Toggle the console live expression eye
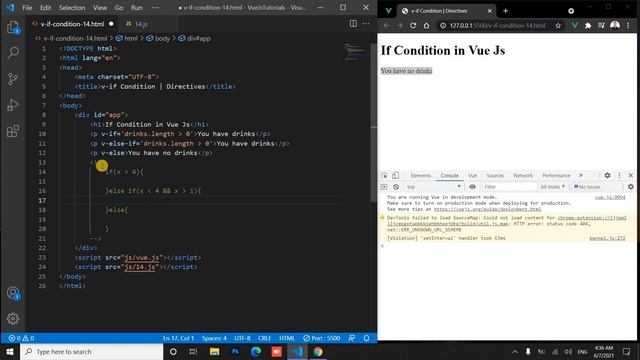The width and height of the screenshot is (640, 360). [472, 187]
